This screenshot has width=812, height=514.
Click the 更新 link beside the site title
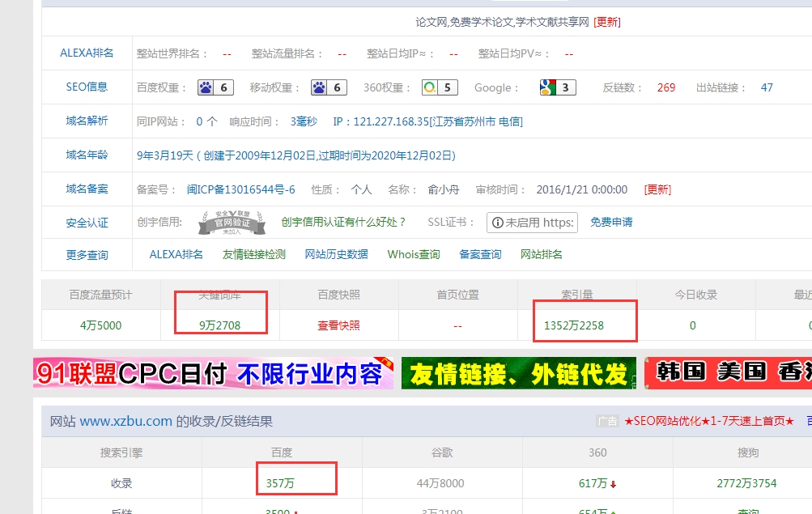click(x=606, y=22)
